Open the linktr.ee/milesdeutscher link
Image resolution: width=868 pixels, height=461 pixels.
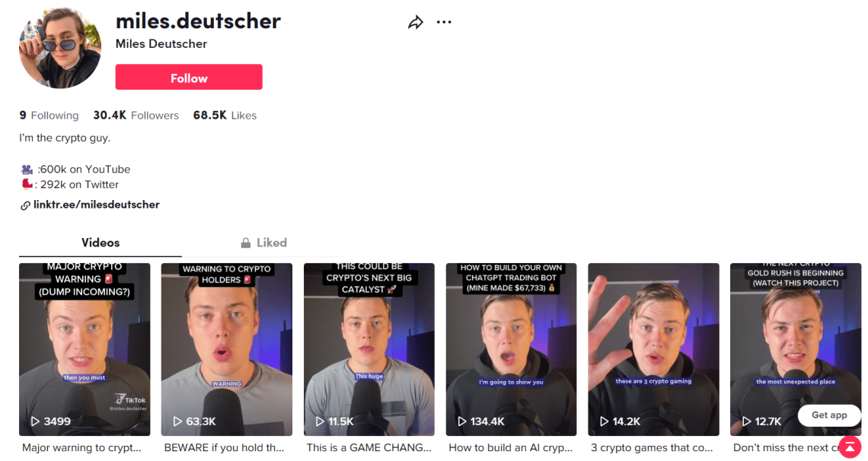(97, 205)
